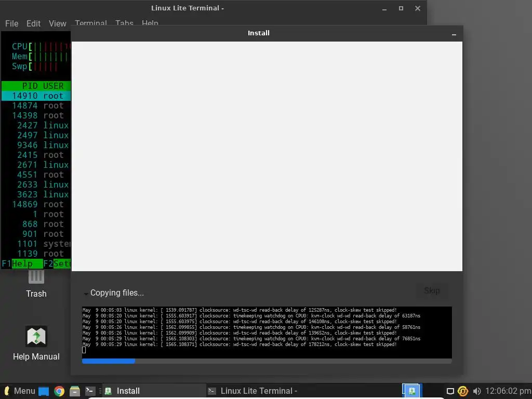Launch terminal from taskbar quick launcher
The height and width of the screenshot is (399, 532).
click(90, 391)
